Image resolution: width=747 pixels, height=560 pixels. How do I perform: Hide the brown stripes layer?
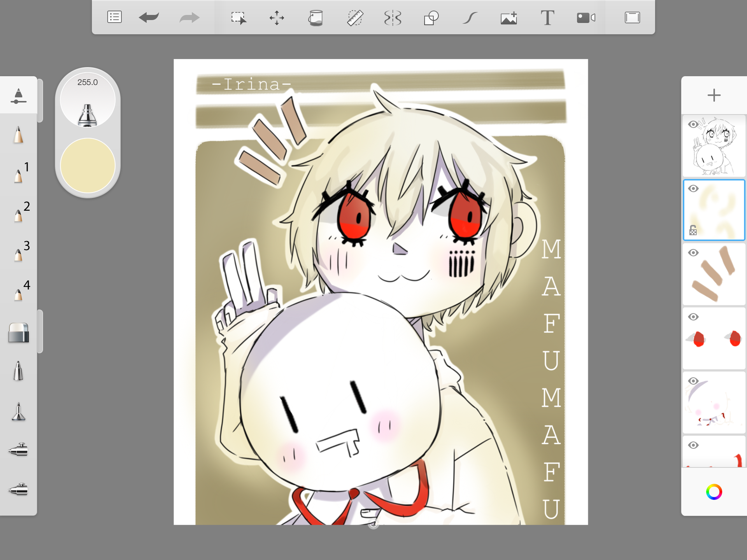pyautogui.click(x=693, y=253)
